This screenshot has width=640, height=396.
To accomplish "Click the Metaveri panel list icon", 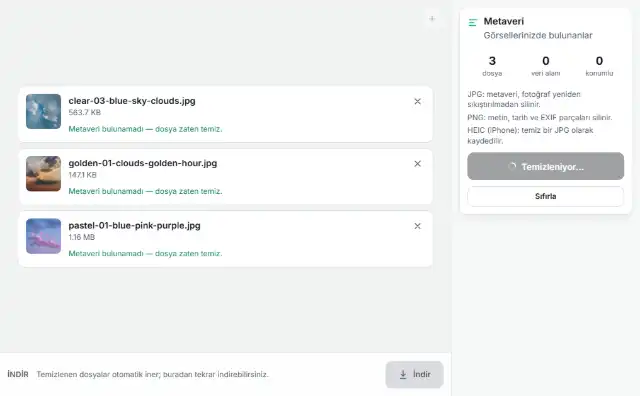I will pos(473,22).
